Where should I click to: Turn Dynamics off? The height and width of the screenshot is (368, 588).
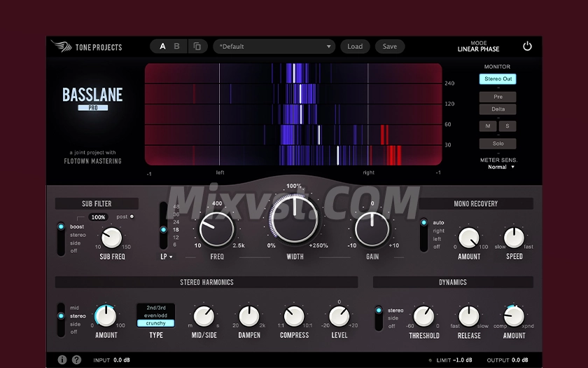pyautogui.click(x=392, y=327)
